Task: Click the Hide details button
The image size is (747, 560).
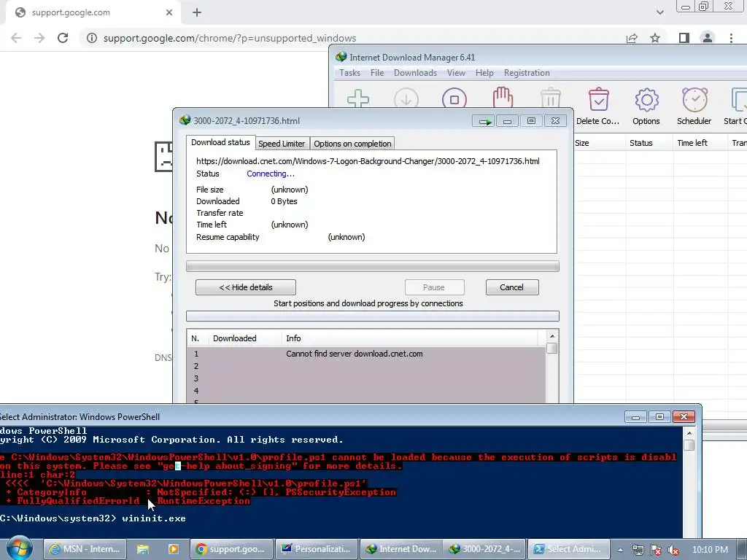Action: coord(246,287)
